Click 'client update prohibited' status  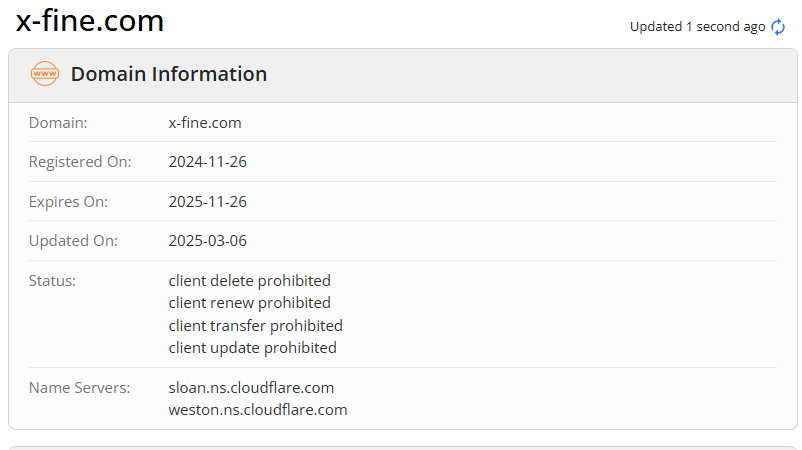coord(253,348)
